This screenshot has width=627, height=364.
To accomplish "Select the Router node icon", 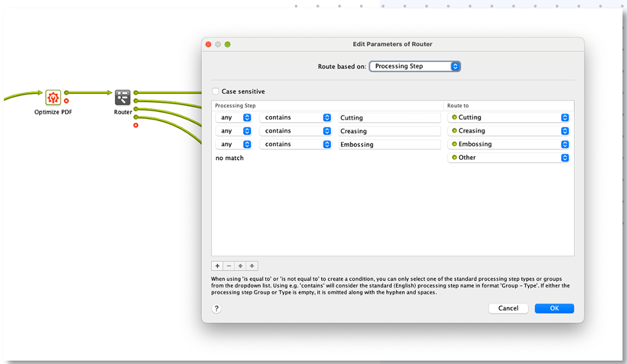I will [x=122, y=97].
